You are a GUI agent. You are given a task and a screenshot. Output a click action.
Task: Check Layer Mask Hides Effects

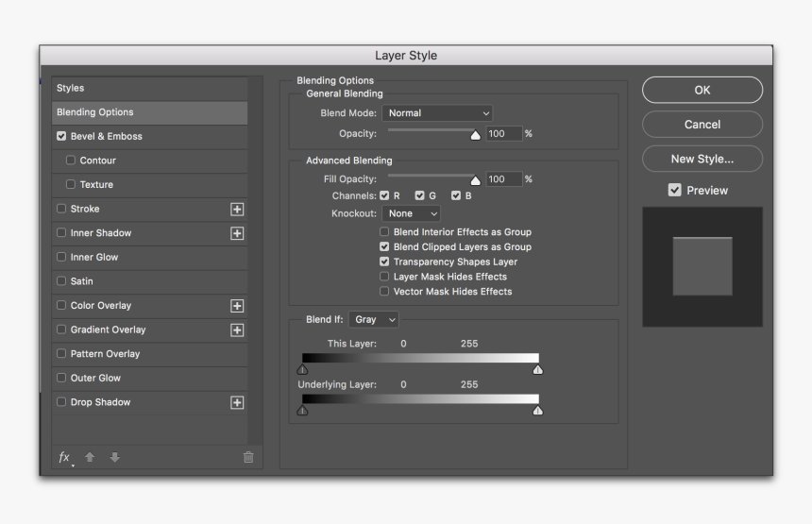tap(384, 276)
